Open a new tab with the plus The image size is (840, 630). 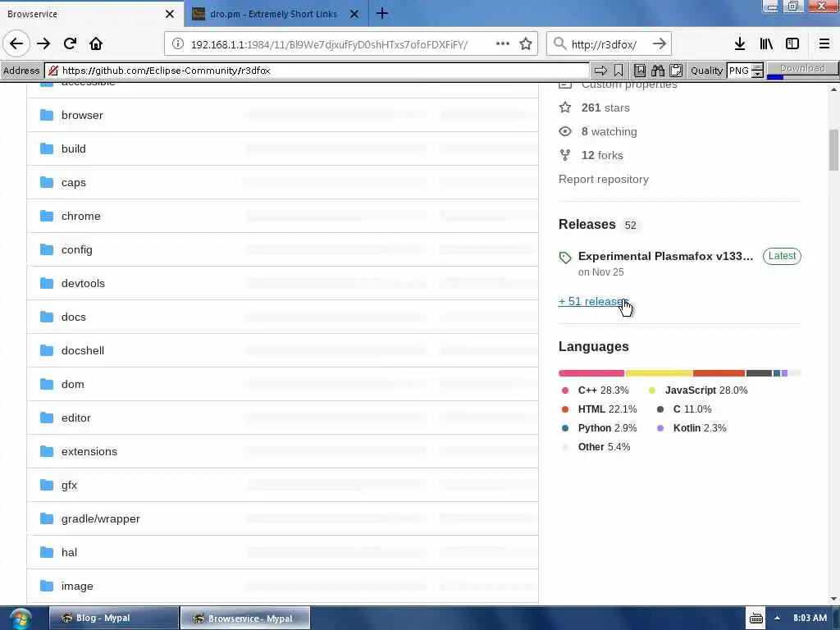(x=382, y=13)
